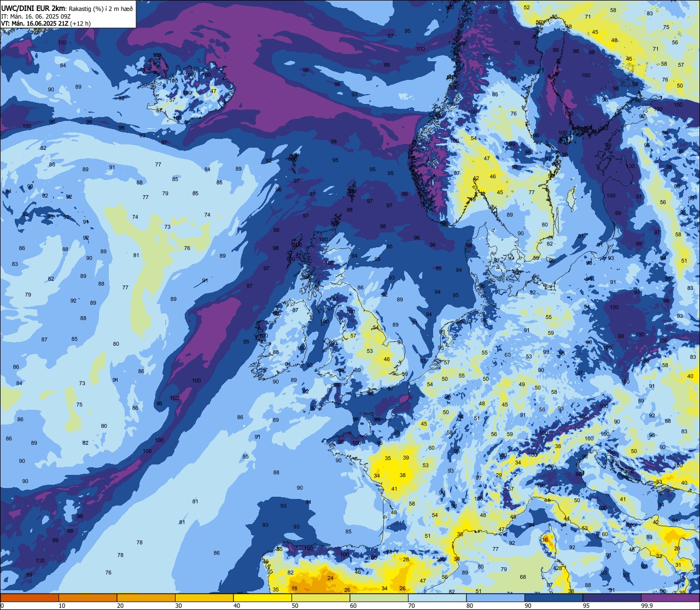Click the pale yellow 50–60 legend swatch
The width and height of the screenshot is (700, 610).
pyautogui.click(x=320, y=597)
